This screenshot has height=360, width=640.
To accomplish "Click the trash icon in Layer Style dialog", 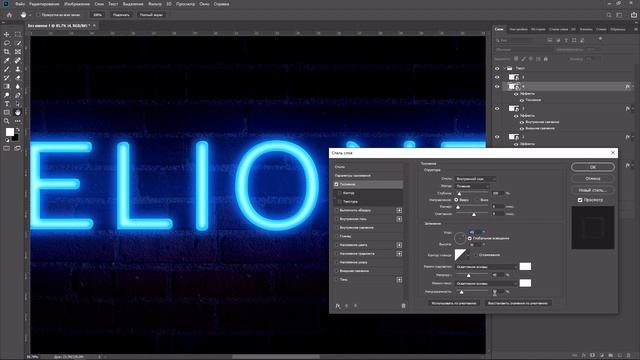I will tap(403, 306).
